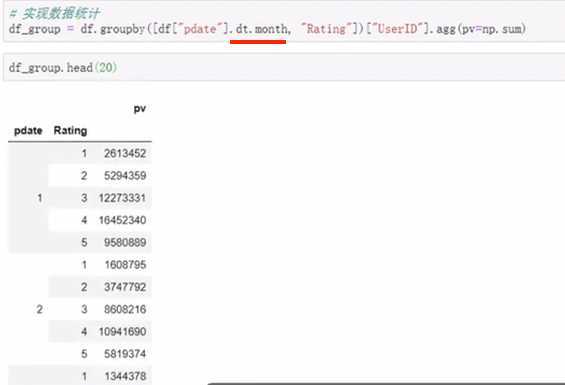Click the value 9580889
Image resolution: width=565 pixels, height=385 pixels.
(125, 242)
